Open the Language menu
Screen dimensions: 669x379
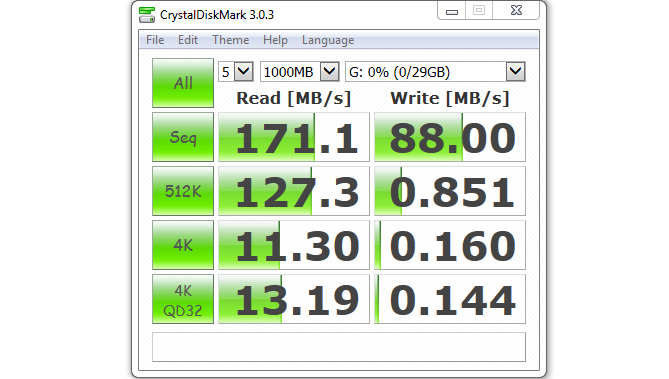point(328,40)
